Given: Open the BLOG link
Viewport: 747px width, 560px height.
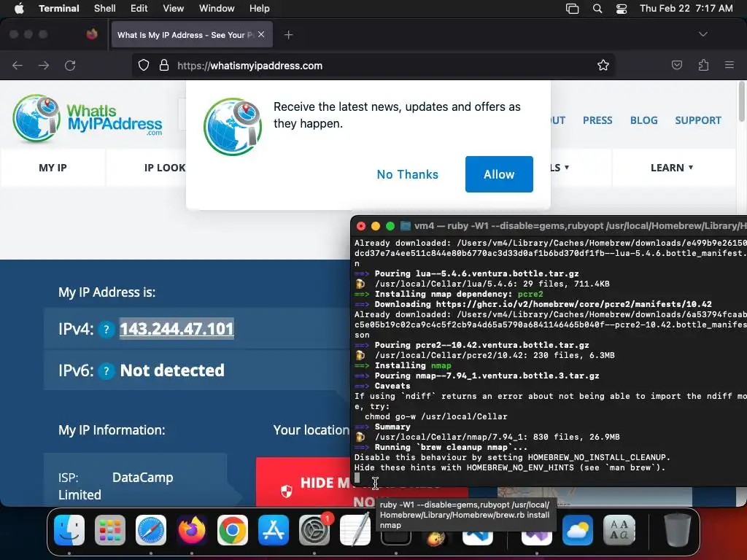Looking at the screenshot, I should pos(643,120).
